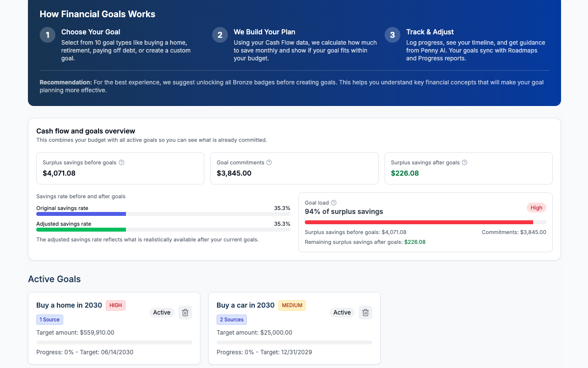
Task: Click Target amount: $559,910.00
Action: click(x=75, y=333)
